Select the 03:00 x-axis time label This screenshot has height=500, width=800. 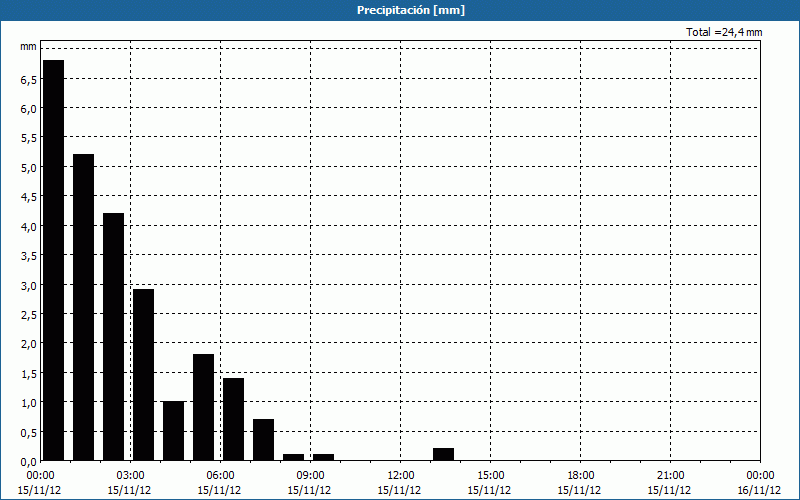click(x=130, y=476)
